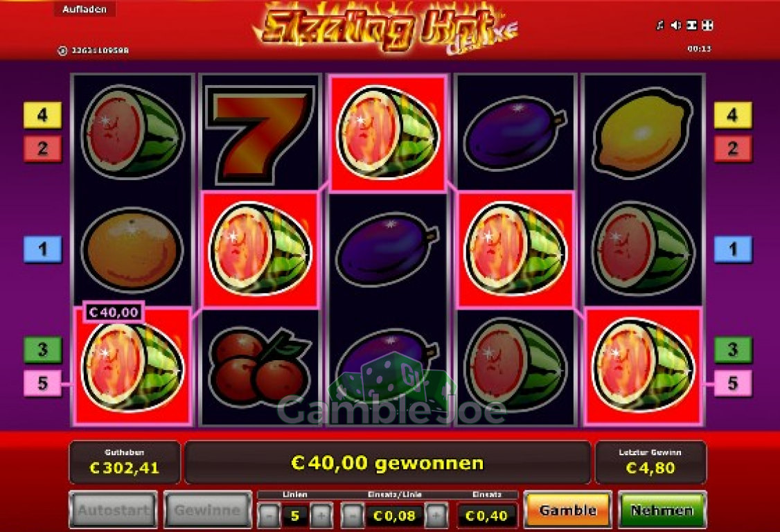Select pink payline 5 marker on left
This screenshot has height=532, width=780.
click(43, 383)
